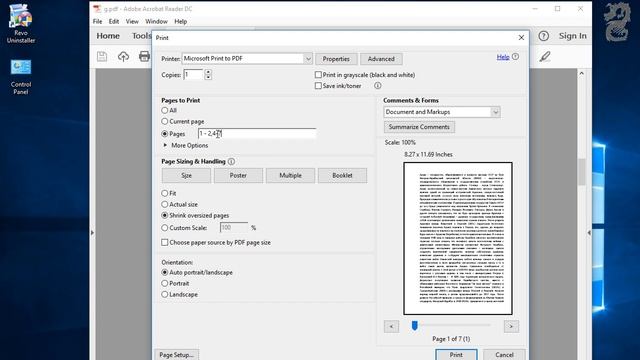Select Current page radio button
Screen dimensions: 640x360
click(x=164, y=121)
